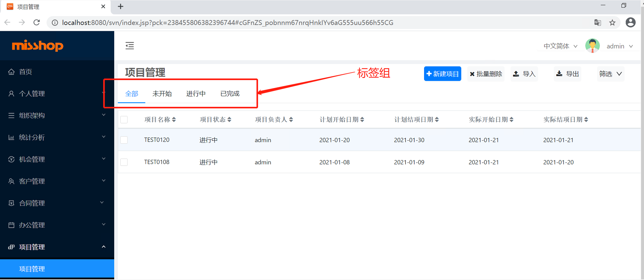The height and width of the screenshot is (280, 644).
Task: Check the TEST0108 row checkbox
Action: coord(124,162)
